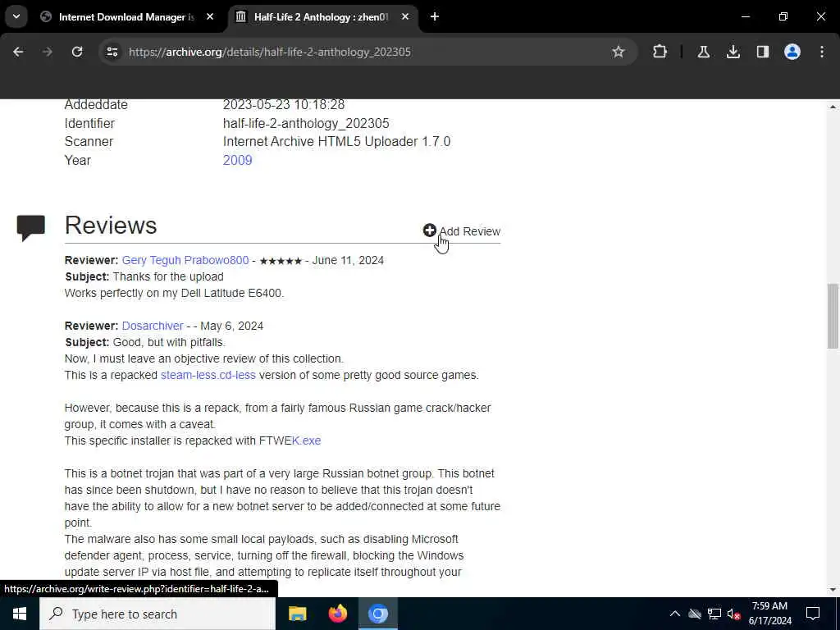840x630 pixels.
Task: Restore down the Chrome window
Action: [x=783, y=17]
